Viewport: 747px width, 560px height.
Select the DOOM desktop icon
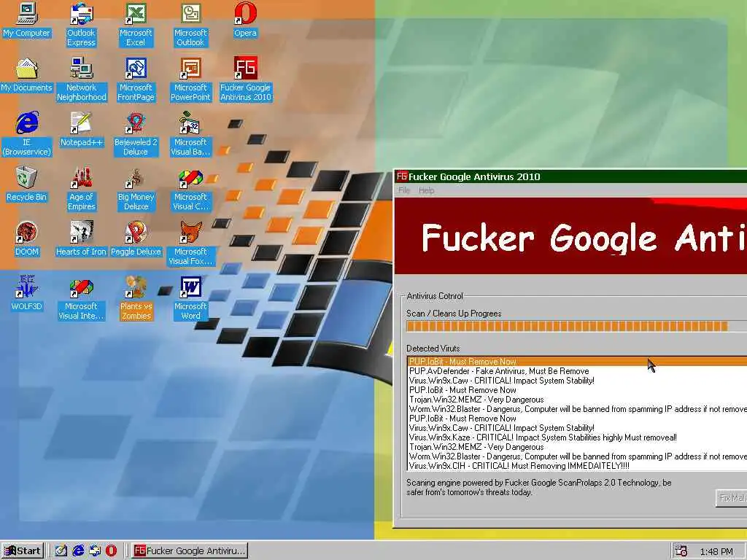[x=27, y=238]
